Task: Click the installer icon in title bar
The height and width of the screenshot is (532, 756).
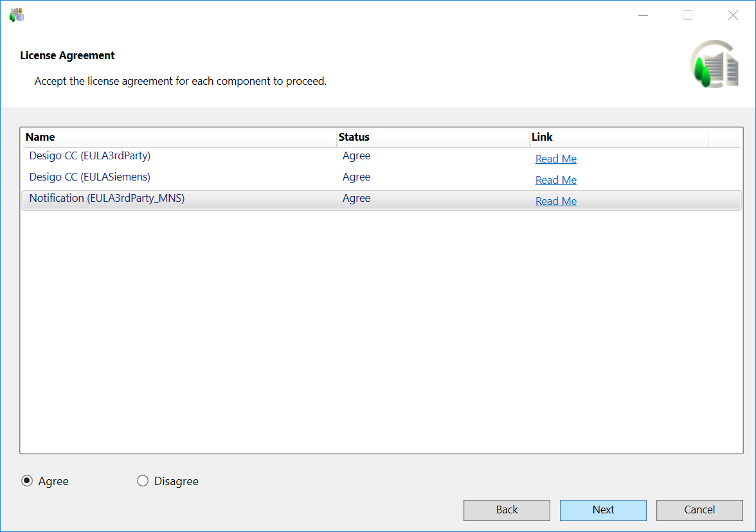Action: (x=16, y=15)
